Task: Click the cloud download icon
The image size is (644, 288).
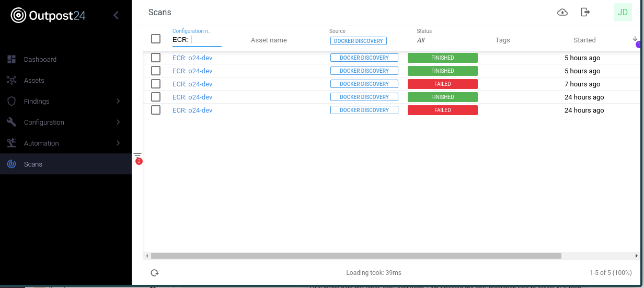Action: pos(562,12)
